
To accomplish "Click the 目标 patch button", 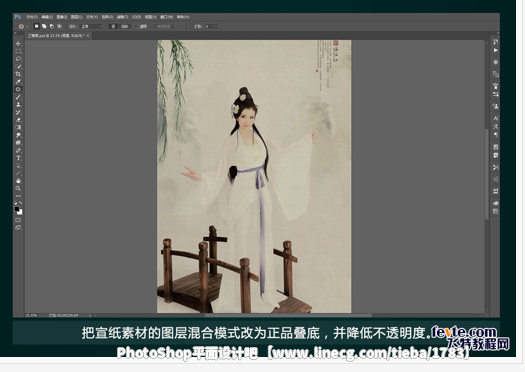I will click(x=124, y=26).
